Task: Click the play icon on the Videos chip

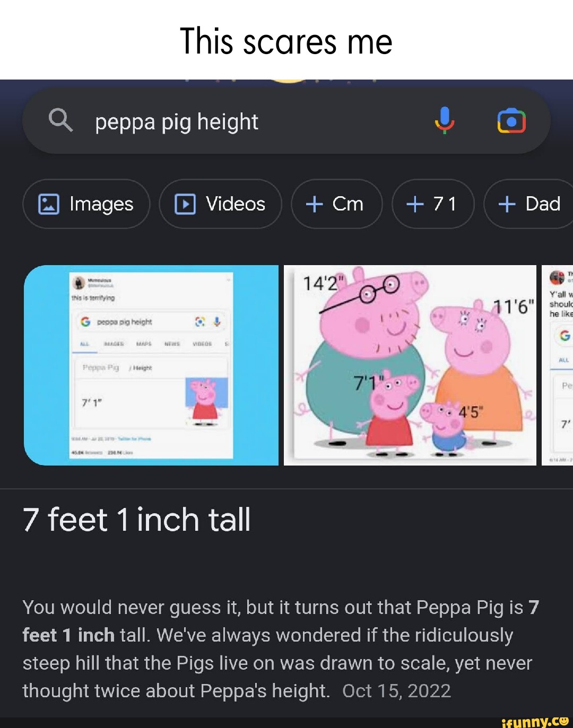Action: click(185, 204)
